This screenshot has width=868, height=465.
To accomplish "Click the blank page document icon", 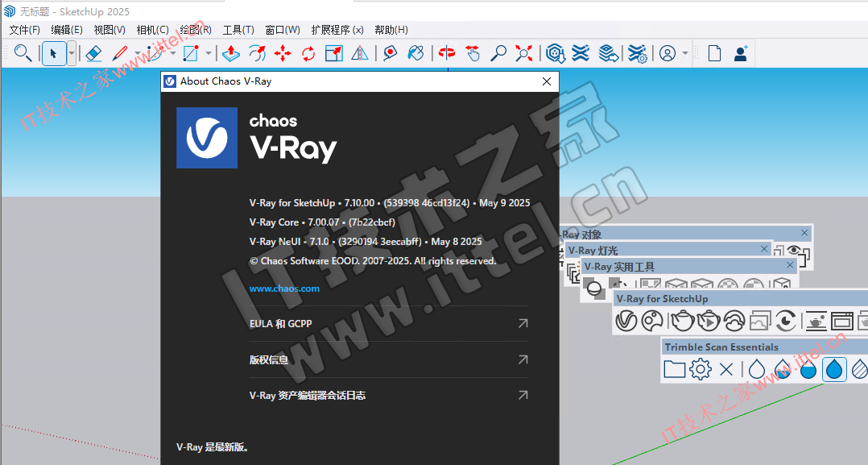I will [x=715, y=53].
